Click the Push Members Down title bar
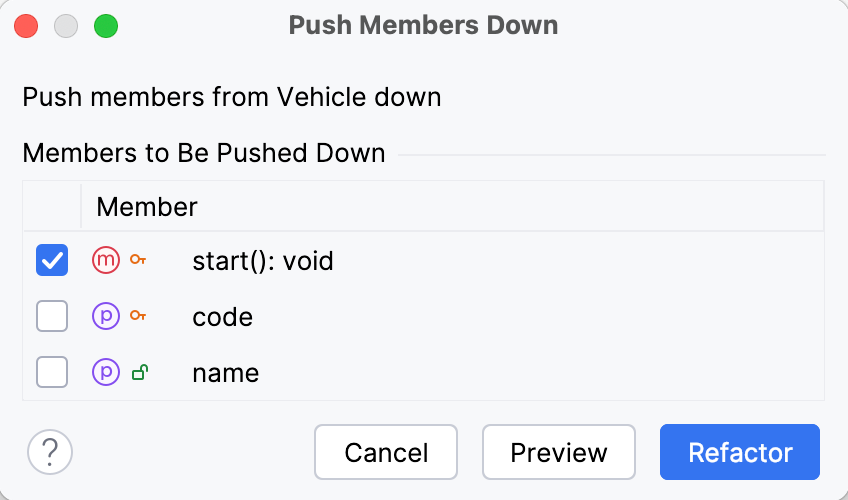Screen dimensions: 848x500 tap(423, 26)
